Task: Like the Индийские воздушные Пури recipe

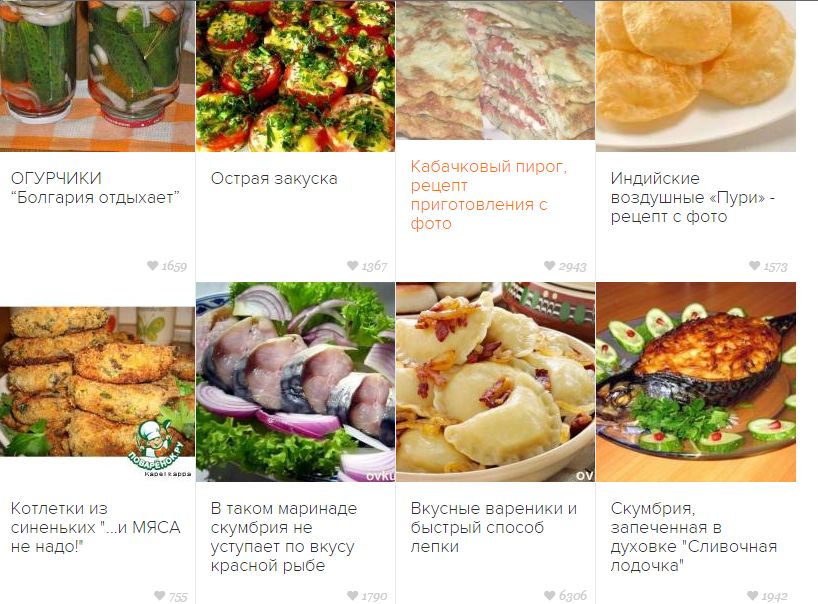Action: pyautogui.click(x=754, y=266)
